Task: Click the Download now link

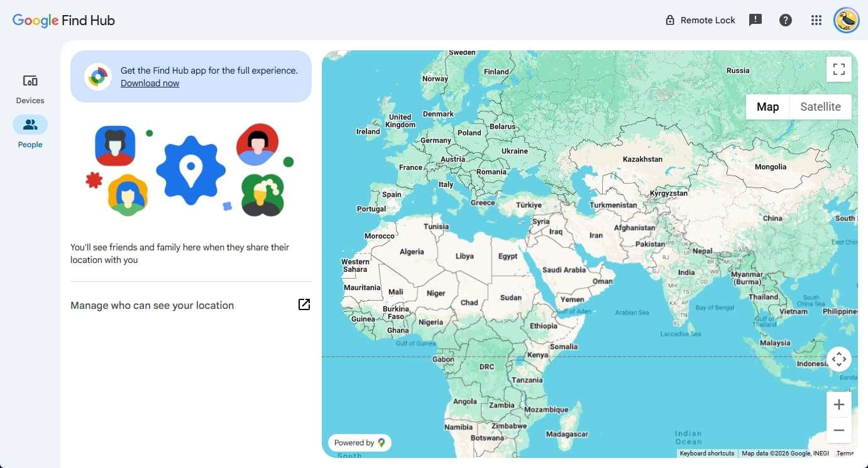Action: click(x=150, y=83)
